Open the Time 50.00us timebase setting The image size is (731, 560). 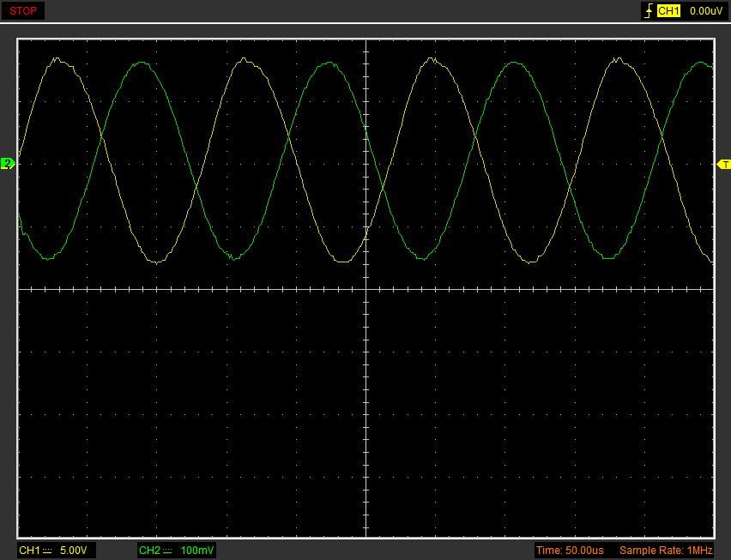(x=570, y=550)
